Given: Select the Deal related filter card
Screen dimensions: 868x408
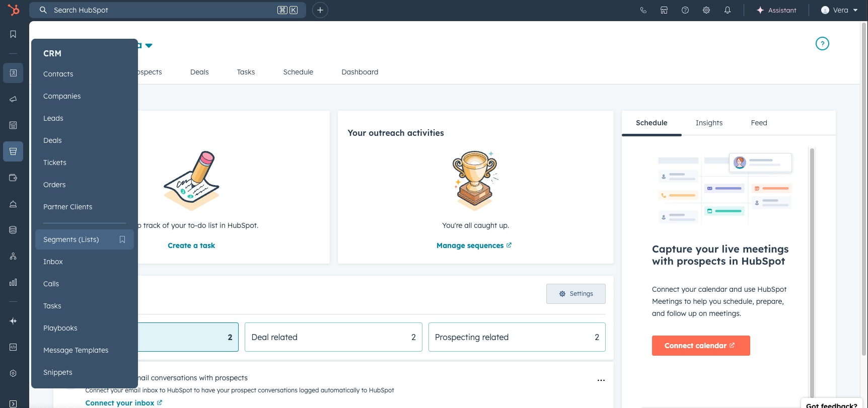Looking at the screenshot, I should tap(333, 337).
